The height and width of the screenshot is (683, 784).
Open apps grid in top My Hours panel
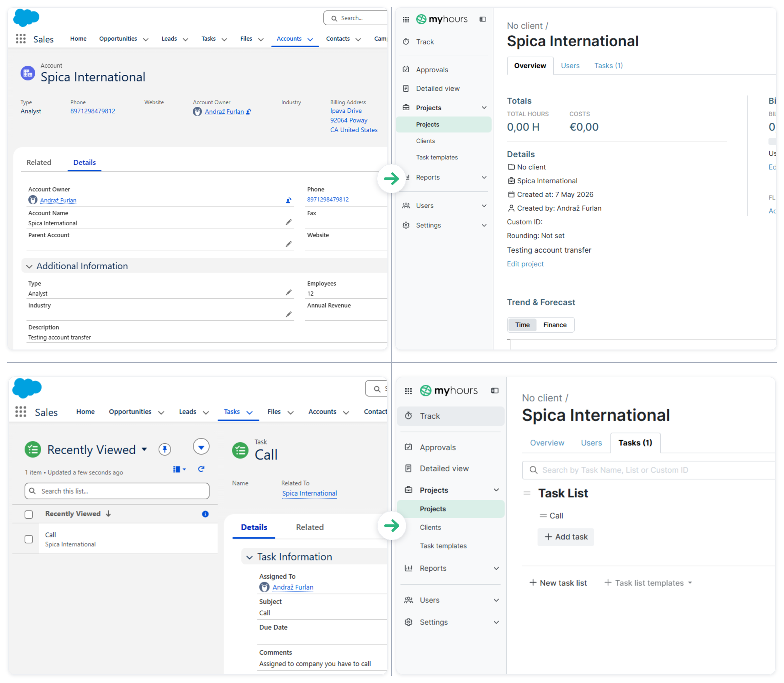(406, 19)
